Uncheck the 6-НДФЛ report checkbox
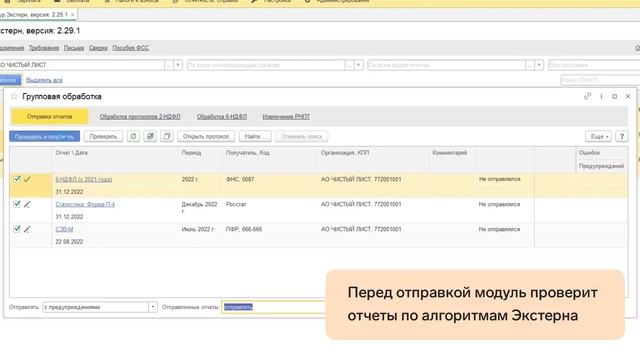The width and height of the screenshot is (640, 360). coord(17,179)
